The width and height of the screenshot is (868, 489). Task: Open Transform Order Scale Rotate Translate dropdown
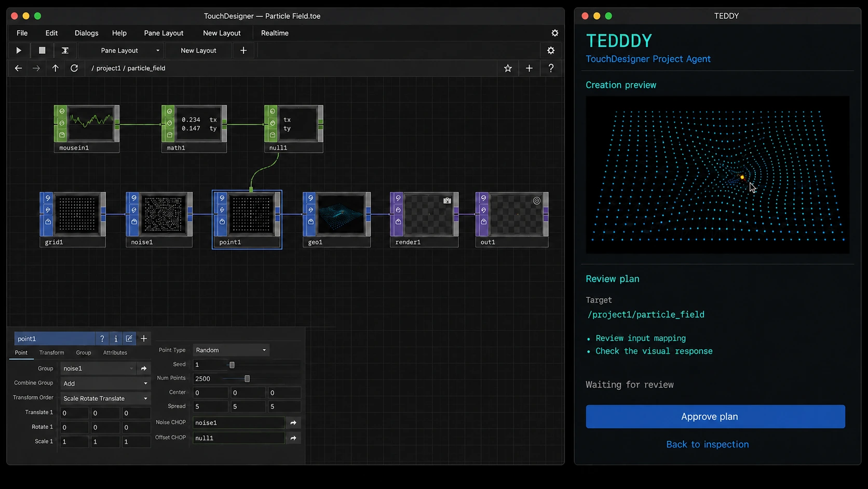pos(105,399)
